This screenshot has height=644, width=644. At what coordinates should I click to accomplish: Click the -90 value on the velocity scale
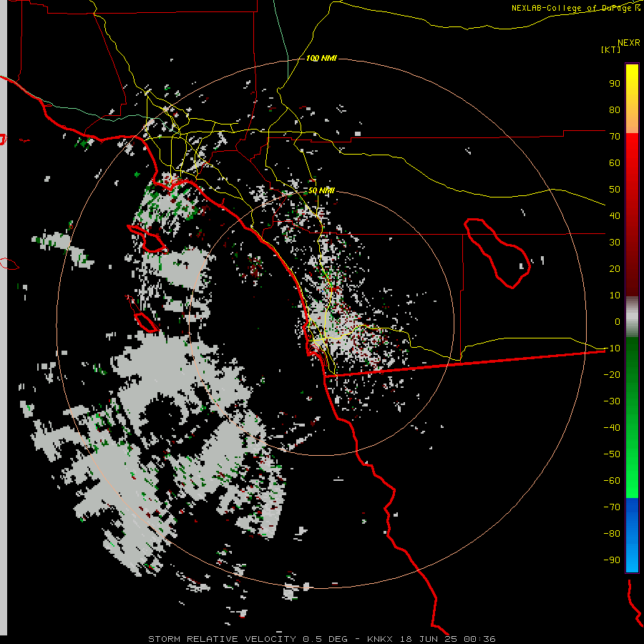(612, 560)
